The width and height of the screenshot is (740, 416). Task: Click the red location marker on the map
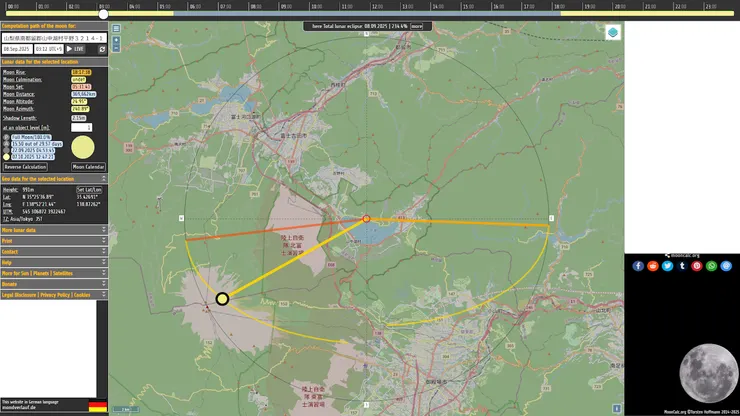[x=366, y=219]
